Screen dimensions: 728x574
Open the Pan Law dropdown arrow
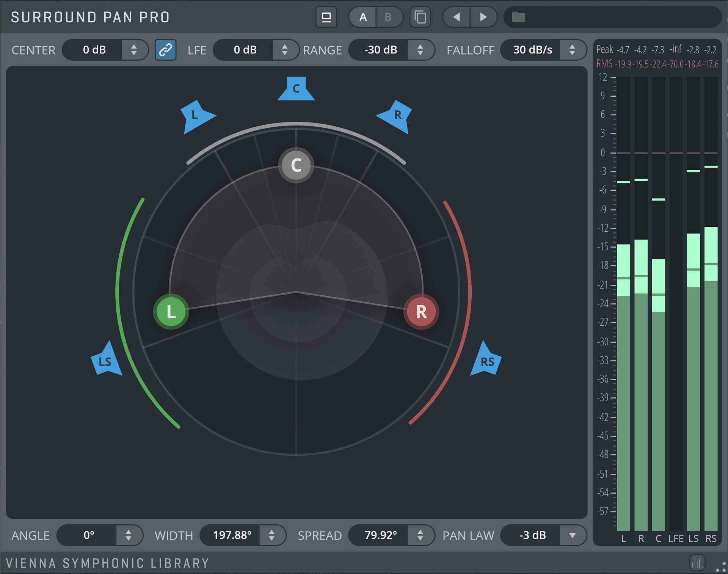[572, 535]
